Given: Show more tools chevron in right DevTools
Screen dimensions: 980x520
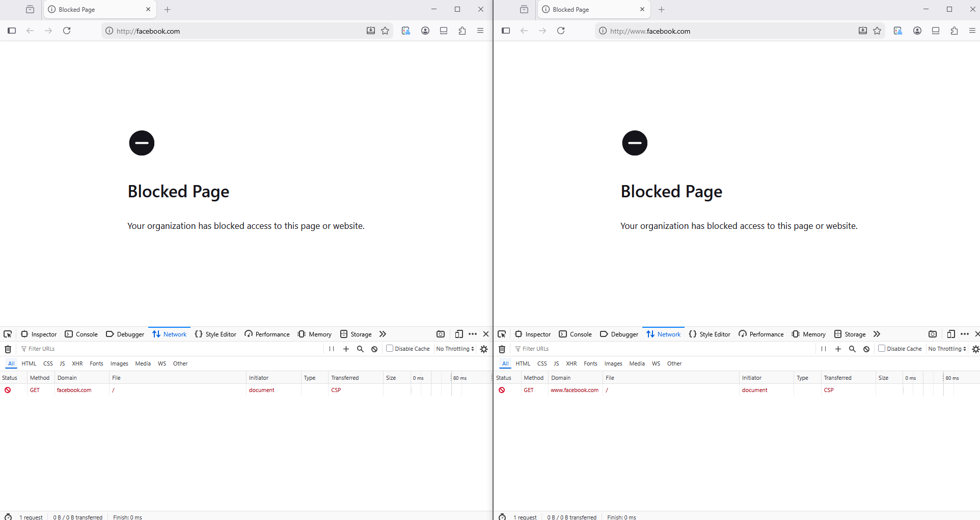Looking at the screenshot, I should [x=877, y=334].
